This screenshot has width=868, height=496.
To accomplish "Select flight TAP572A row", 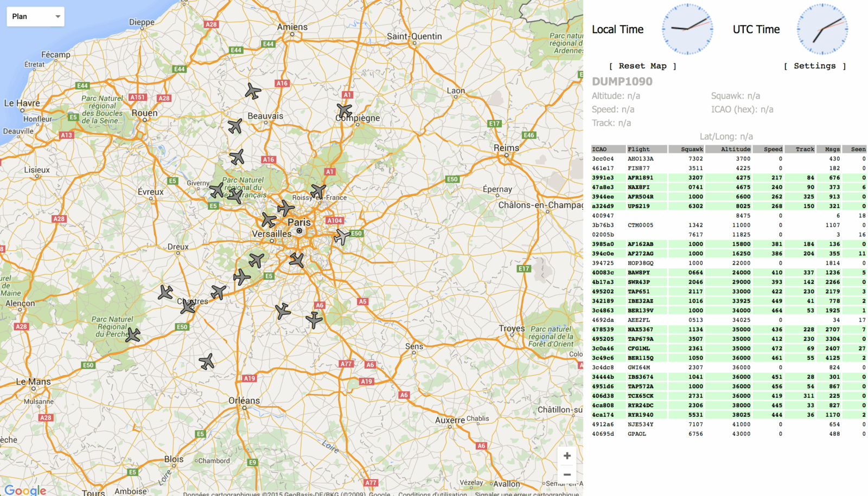I will (729, 387).
